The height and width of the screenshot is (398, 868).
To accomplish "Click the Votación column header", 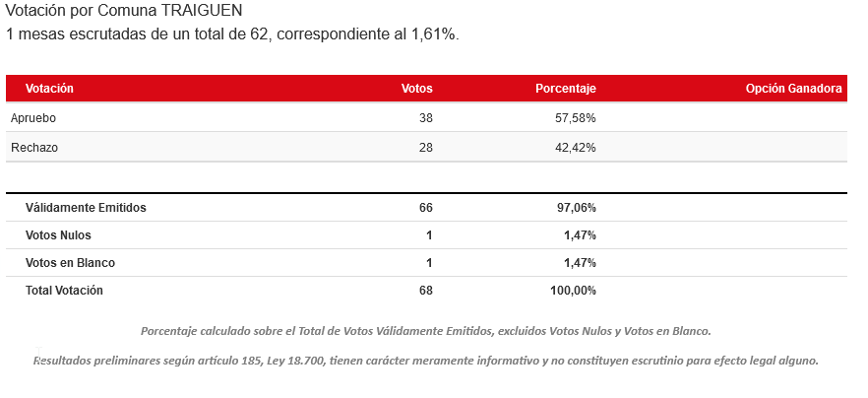I will coord(49,89).
